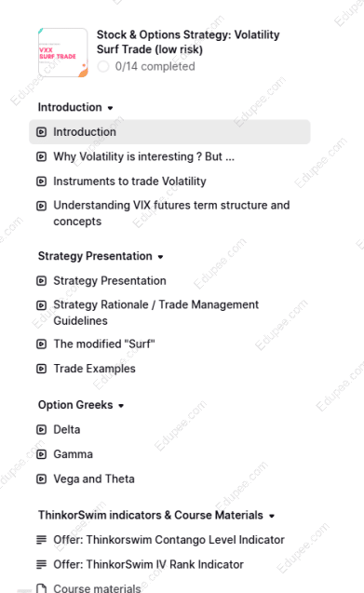Click video icon next to Trade Examples
Viewport: 364px width, 593px height.
tap(41, 369)
